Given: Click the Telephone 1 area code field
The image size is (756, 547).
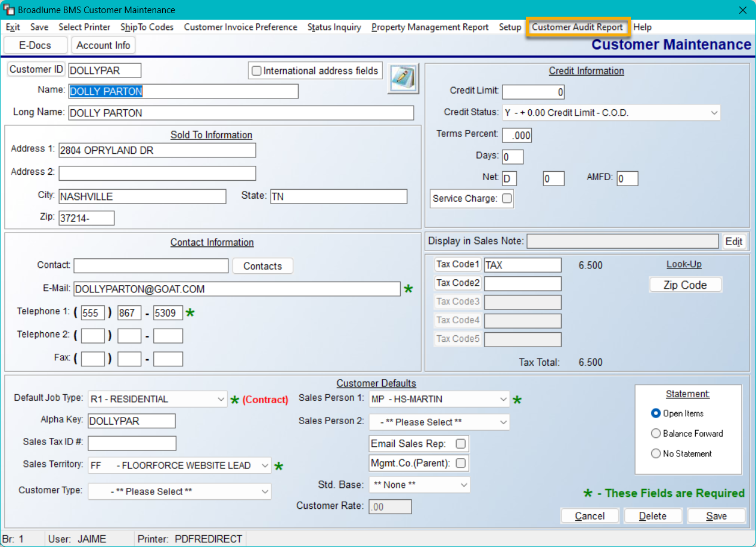Looking at the screenshot, I should click(93, 313).
